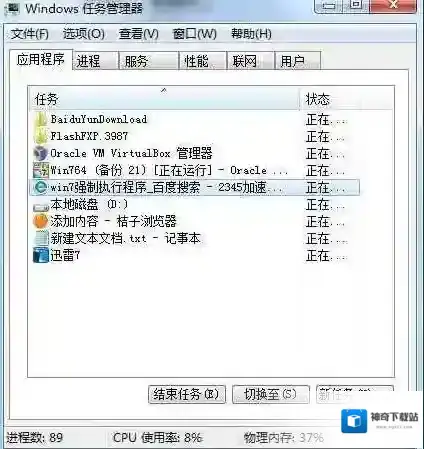Open the 联网 tab
The height and width of the screenshot is (449, 424).
coord(251,61)
